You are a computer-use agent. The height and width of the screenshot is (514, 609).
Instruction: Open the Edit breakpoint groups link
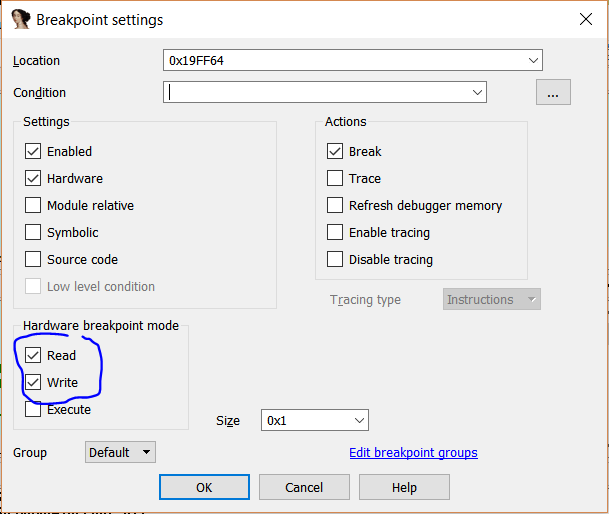[413, 453]
